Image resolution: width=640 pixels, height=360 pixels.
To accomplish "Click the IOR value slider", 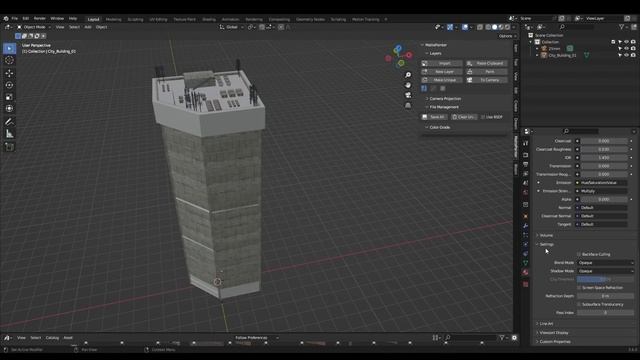I will pos(604,158).
